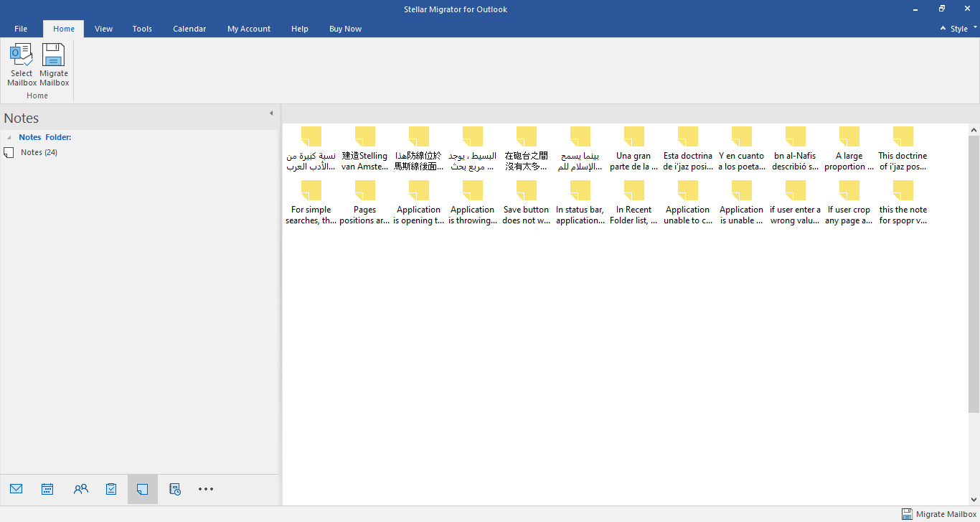Click the vertical scrollbar thumb
Screen dimensions: 980x522
point(974,274)
